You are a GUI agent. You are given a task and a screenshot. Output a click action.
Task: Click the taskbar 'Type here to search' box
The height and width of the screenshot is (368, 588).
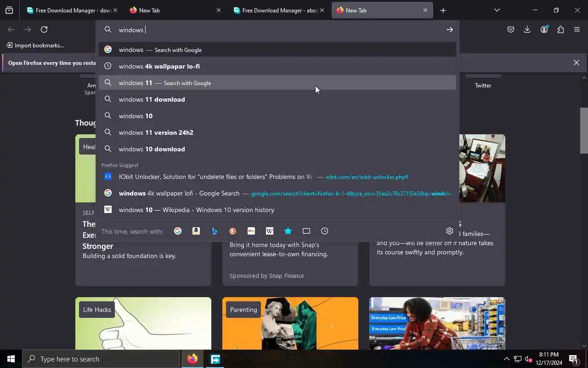(101, 359)
